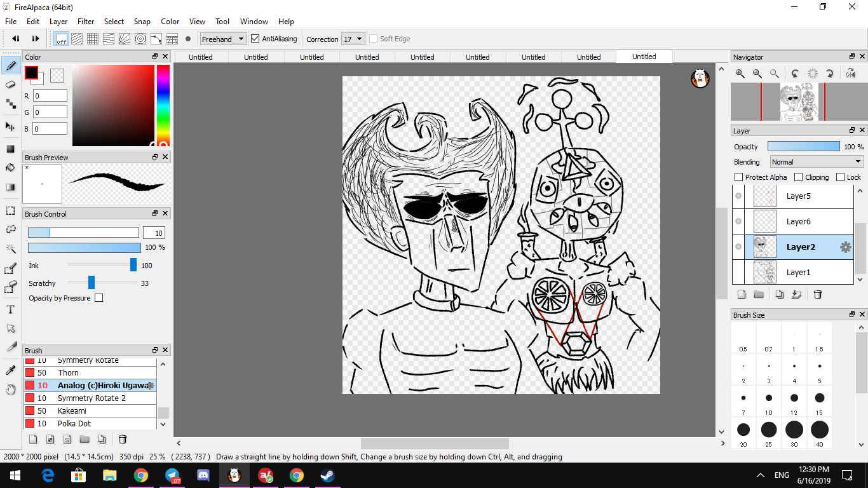Expand the Blending mode dropdown

(x=816, y=162)
